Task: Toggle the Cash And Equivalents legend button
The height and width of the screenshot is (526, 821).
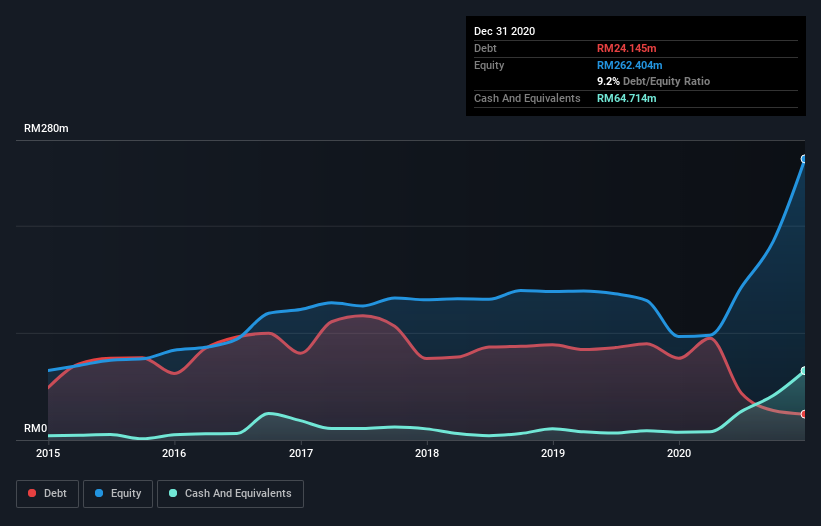Action: (230, 494)
